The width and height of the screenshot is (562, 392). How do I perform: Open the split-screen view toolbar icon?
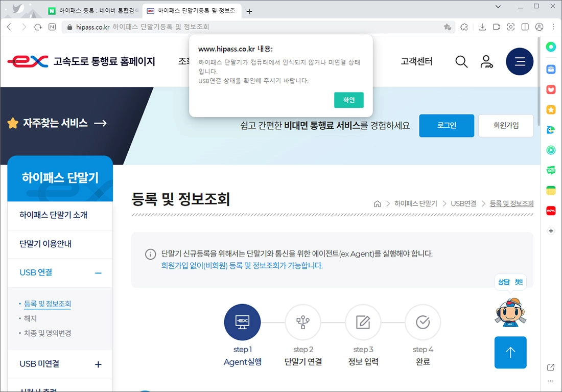pos(525,27)
